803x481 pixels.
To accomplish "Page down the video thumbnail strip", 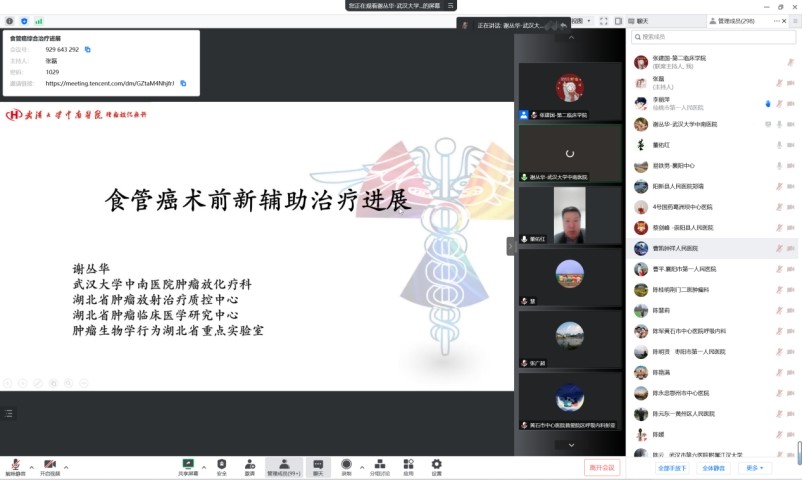I will coord(572,445).
